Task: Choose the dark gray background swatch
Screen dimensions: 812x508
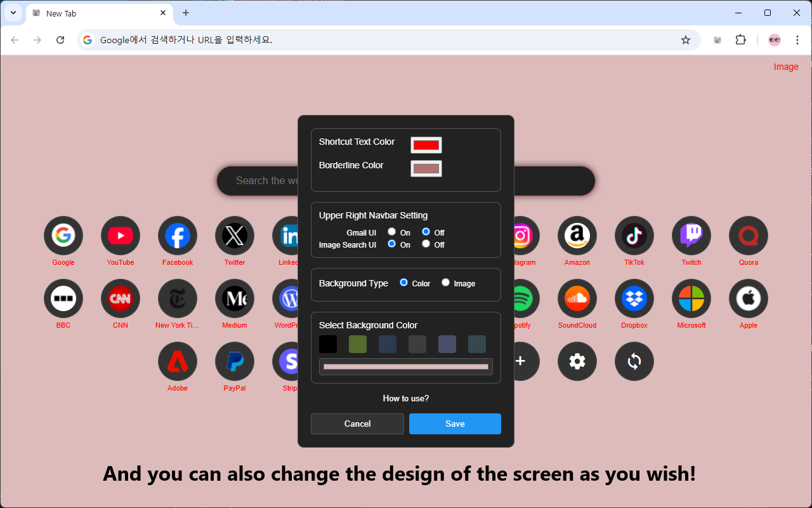Action: (417, 344)
